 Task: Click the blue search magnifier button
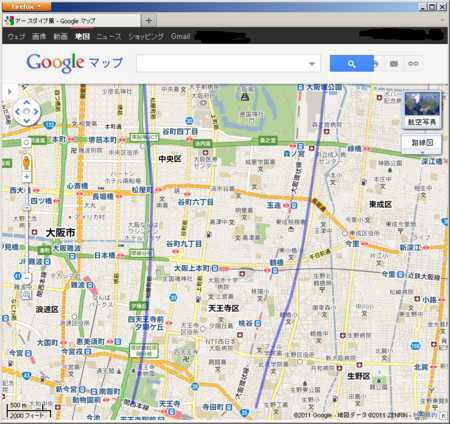[x=352, y=63]
